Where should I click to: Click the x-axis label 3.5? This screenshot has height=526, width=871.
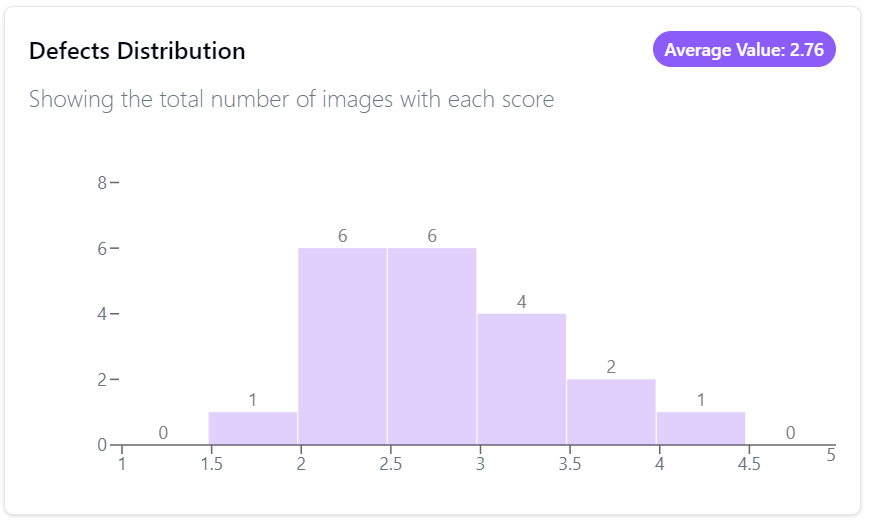pyautogui.click(x=569, y=464)
